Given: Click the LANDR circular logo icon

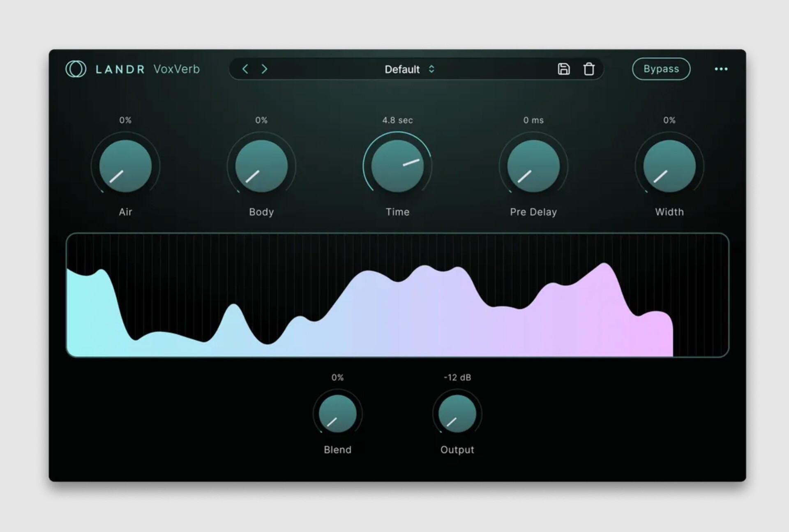Looking at the screenshot, I should coord(76,69).
